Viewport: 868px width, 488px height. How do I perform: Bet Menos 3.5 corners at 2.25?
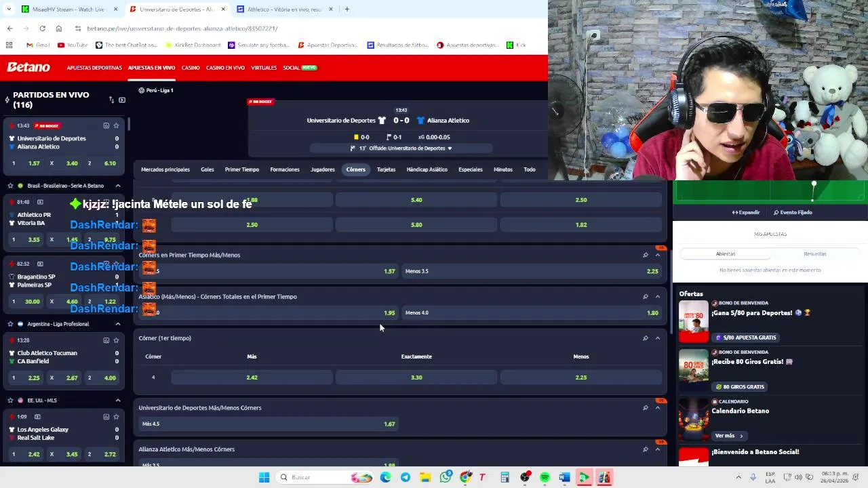(x=532, y=271)
